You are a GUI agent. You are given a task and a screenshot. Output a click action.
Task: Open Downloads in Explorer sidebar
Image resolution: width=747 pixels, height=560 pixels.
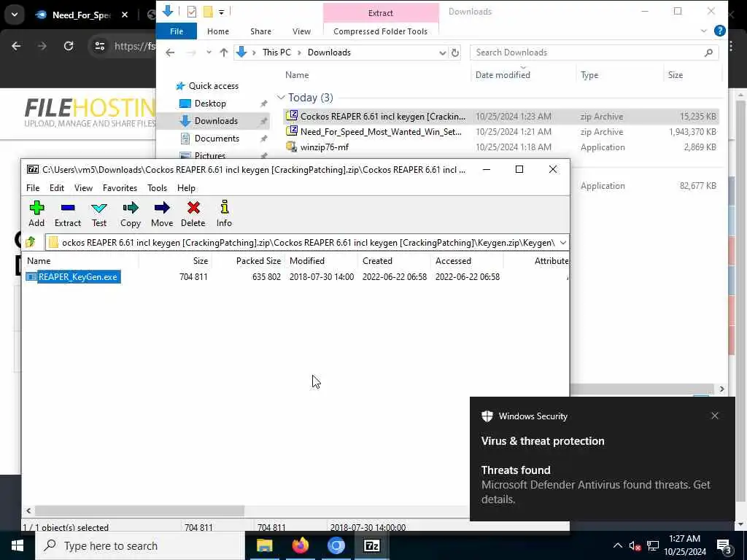[x=208, y=121]
